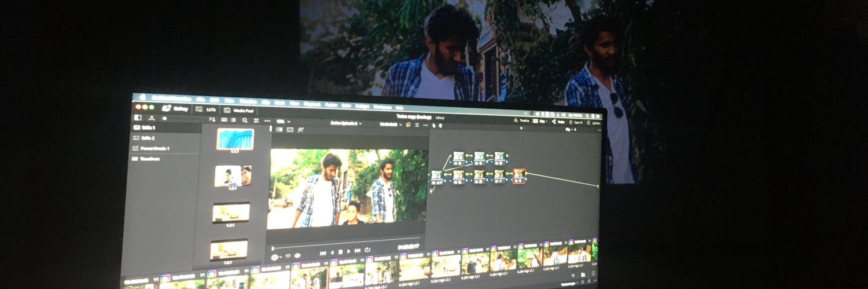Toggle the gallery sidebar panel icon

[x=138, y=118]
